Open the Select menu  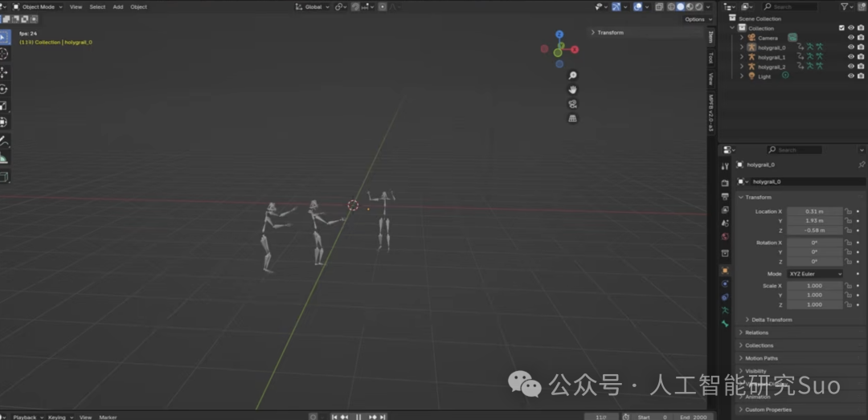coord(97,6)
